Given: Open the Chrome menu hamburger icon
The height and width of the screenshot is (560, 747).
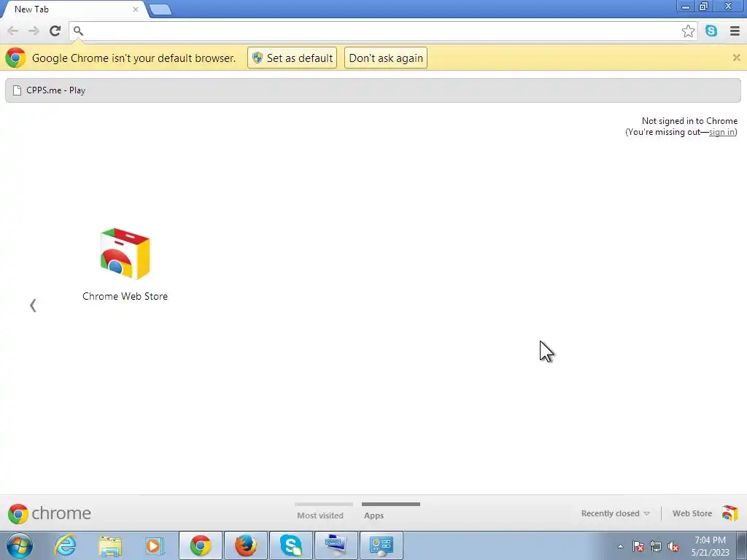Looking at the screenshot, I should (735, 31).
